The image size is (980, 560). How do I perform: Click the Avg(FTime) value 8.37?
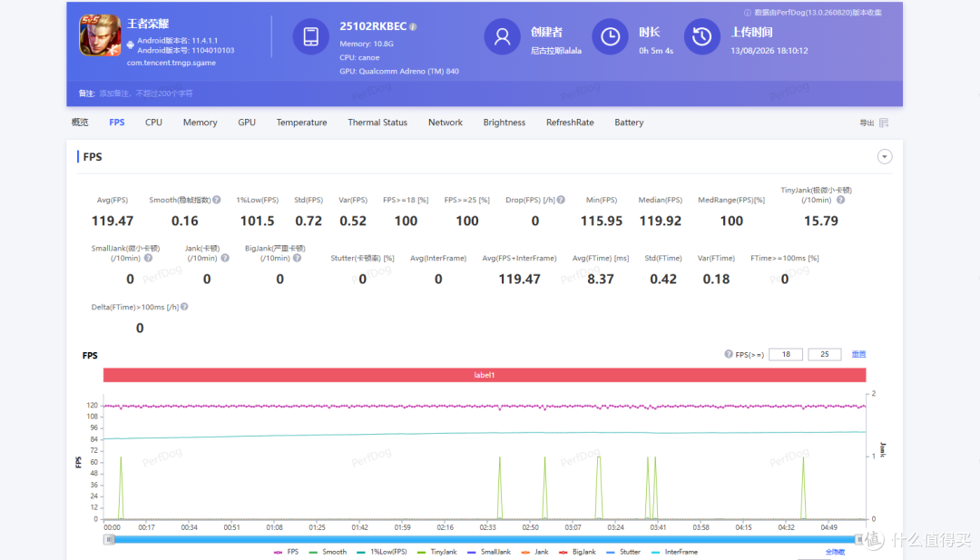coord(601,280)
